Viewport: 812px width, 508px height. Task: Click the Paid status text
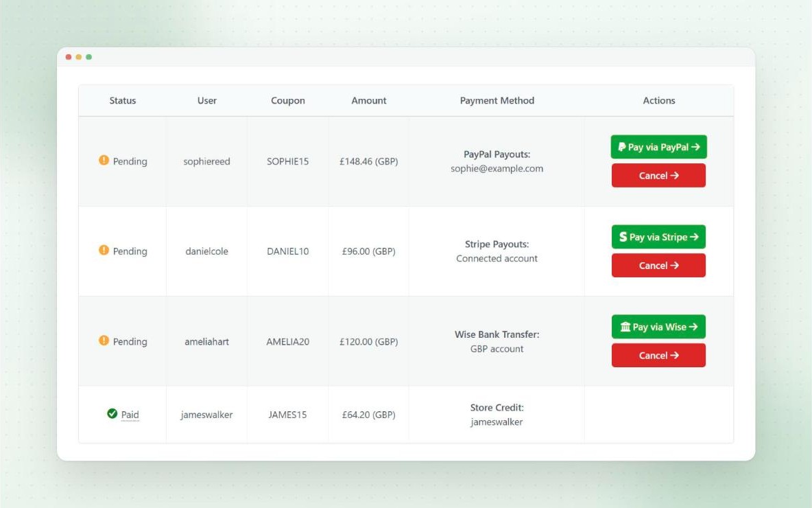[x=130, y=415]
